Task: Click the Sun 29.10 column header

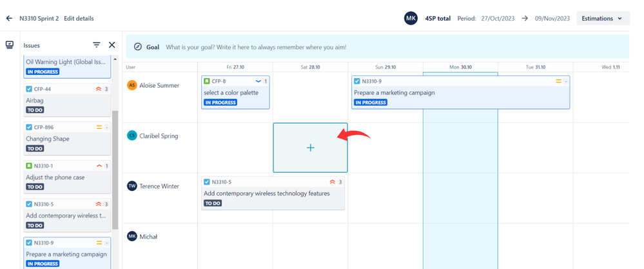Action: click(385, 67)
